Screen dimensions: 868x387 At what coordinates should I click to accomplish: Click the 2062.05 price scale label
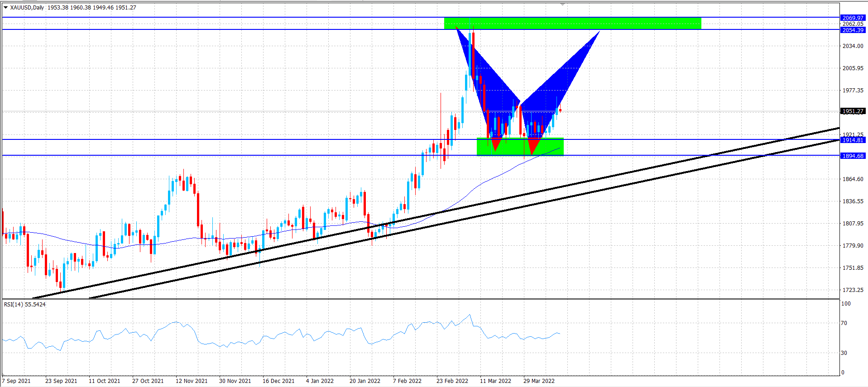click(x=853, y=24)
